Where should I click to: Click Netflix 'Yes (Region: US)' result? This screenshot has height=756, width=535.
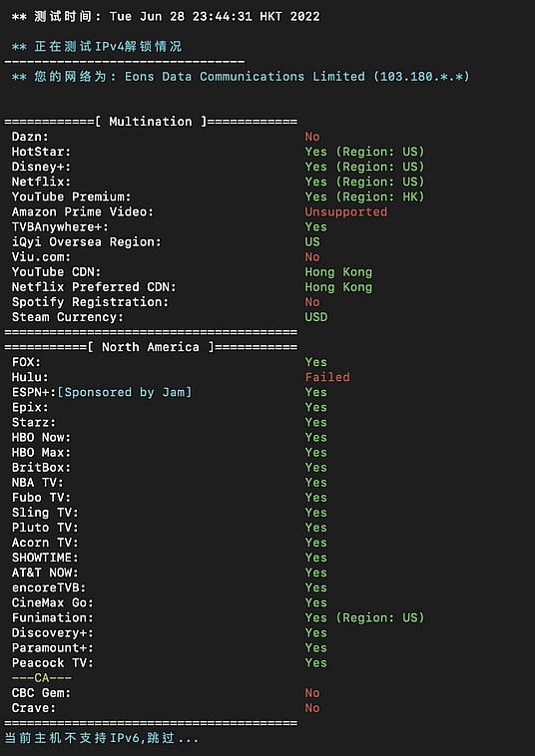pos(364,182)
